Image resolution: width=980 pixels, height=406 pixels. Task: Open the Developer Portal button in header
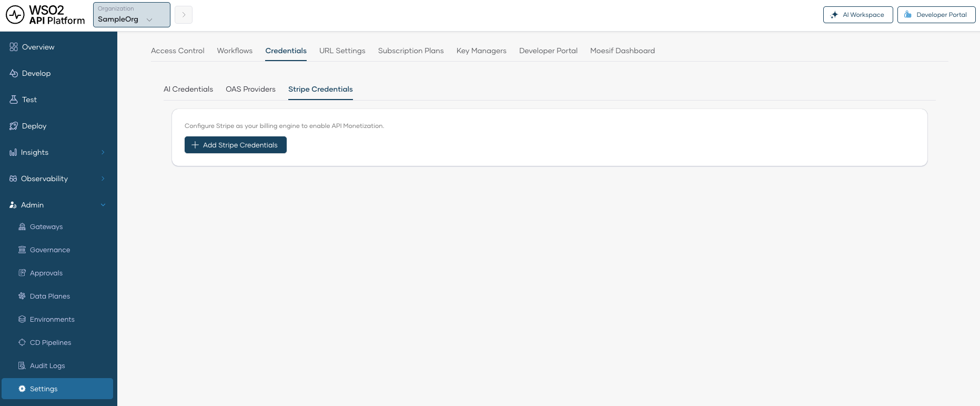click(936, 15)
